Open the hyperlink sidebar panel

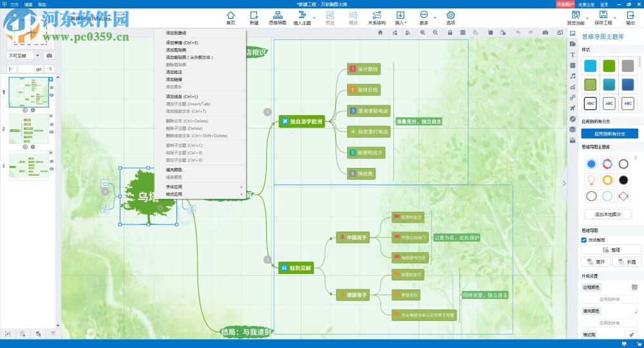[x=573, y=97]
